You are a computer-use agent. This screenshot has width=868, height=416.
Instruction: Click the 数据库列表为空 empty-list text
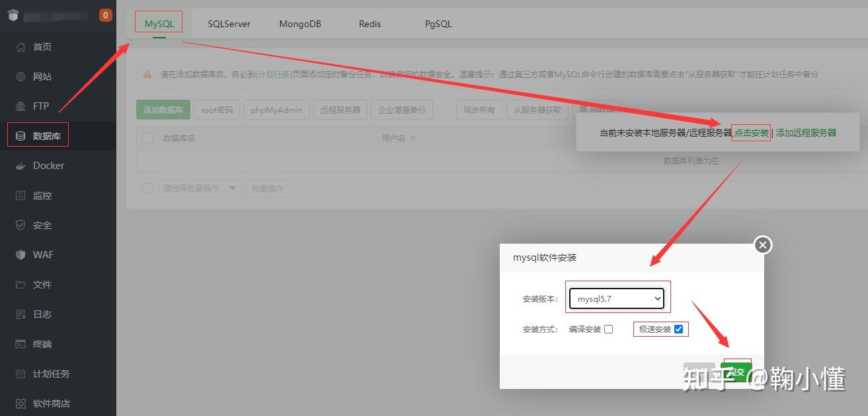pos(691,160)
